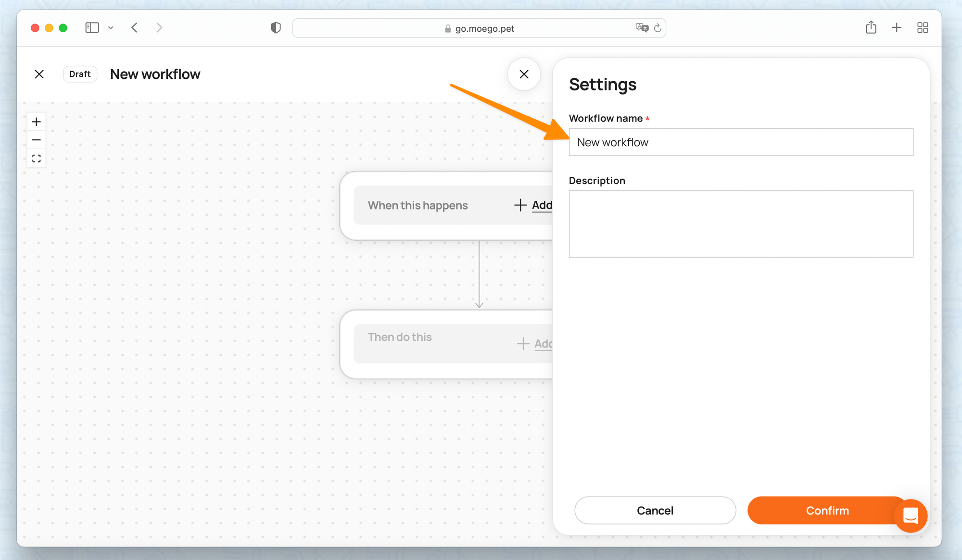The height and width of the screenshot is (560, 962).
Task: Open the chat support bubble
Action: click(x=911, y=516)
